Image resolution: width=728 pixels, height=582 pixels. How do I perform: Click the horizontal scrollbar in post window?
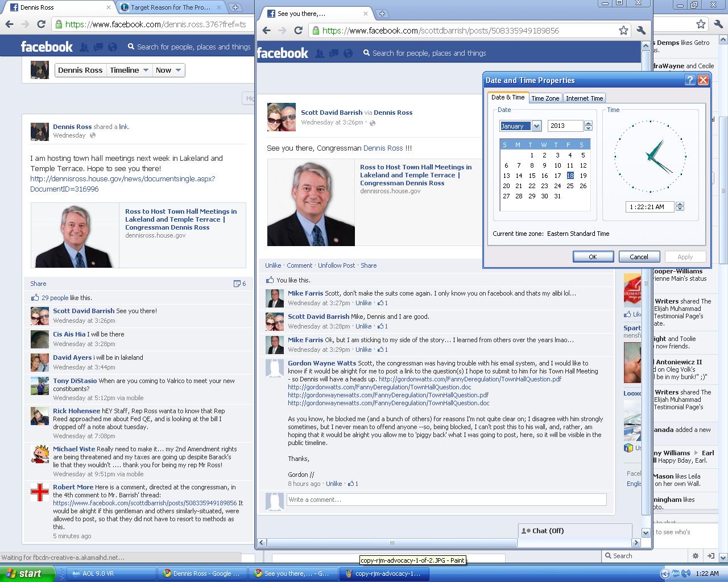tap(391, 543)
